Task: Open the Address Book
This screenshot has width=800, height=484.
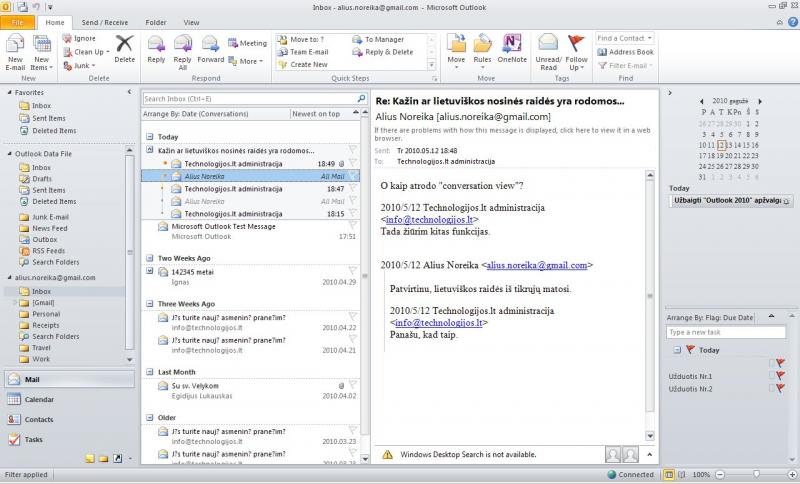Action: [x=626, y=52]
